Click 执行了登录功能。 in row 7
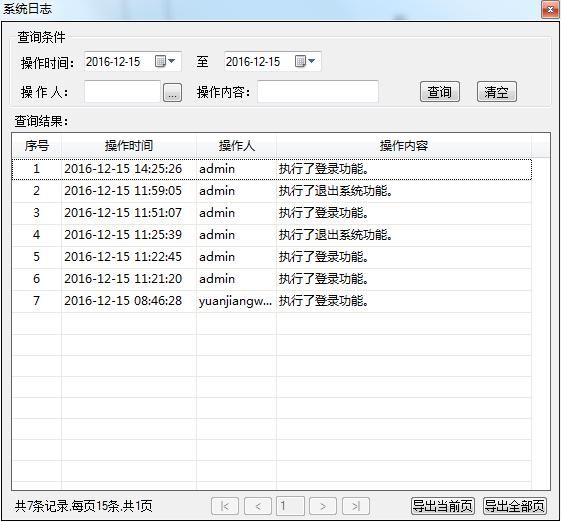Image resolution: width=561 pixels, height=522 pixels. pos(323,301)
